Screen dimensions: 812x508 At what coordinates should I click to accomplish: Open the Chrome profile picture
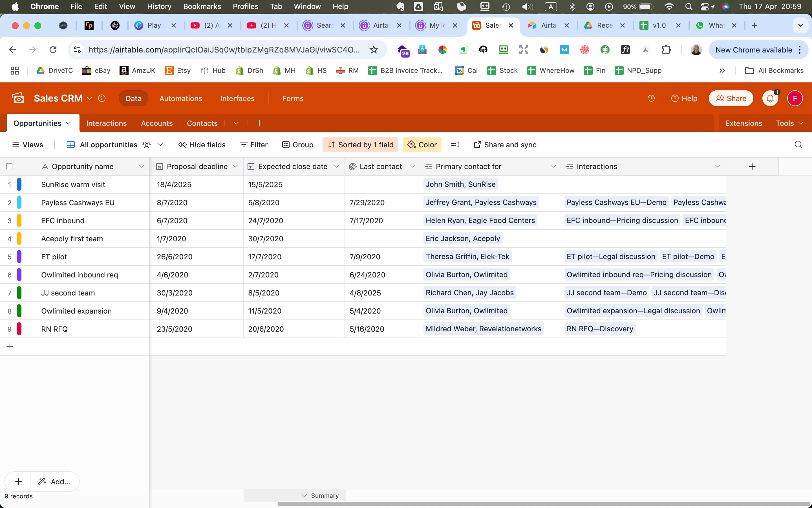(x=696, y=50)
